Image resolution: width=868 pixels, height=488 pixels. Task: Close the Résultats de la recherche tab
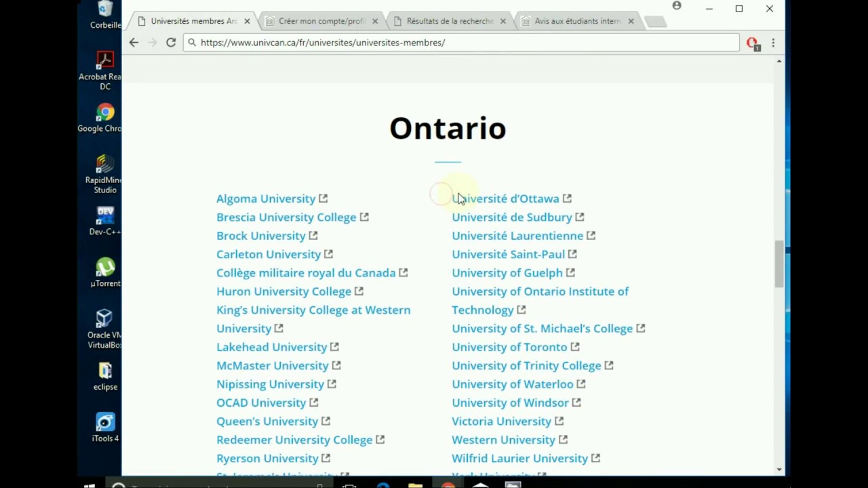[x=502, y=21]
